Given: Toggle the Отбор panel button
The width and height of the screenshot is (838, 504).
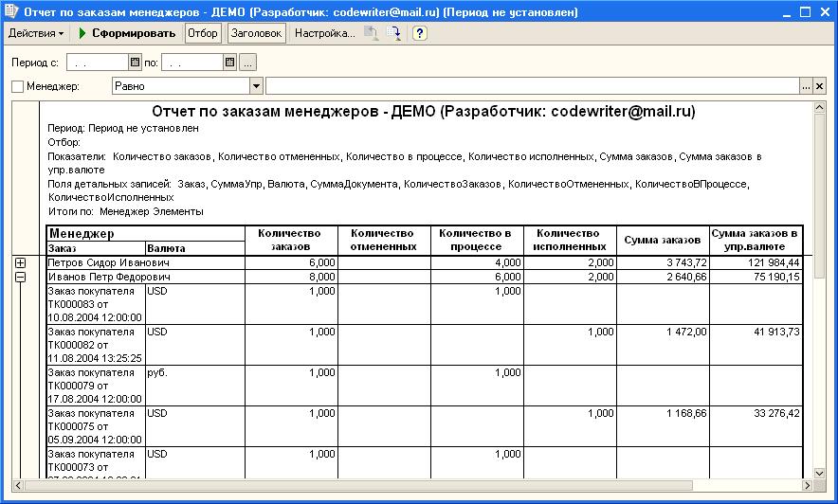Looking at the screenshot, I should point(202,33).
